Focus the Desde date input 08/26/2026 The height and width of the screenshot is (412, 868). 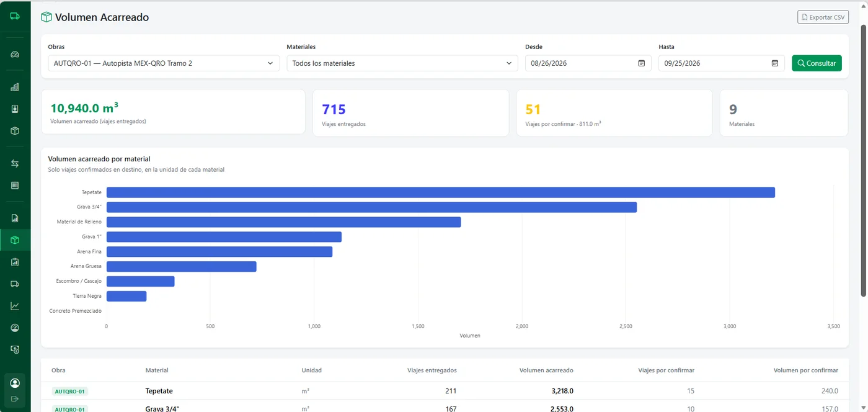point(588,63)
